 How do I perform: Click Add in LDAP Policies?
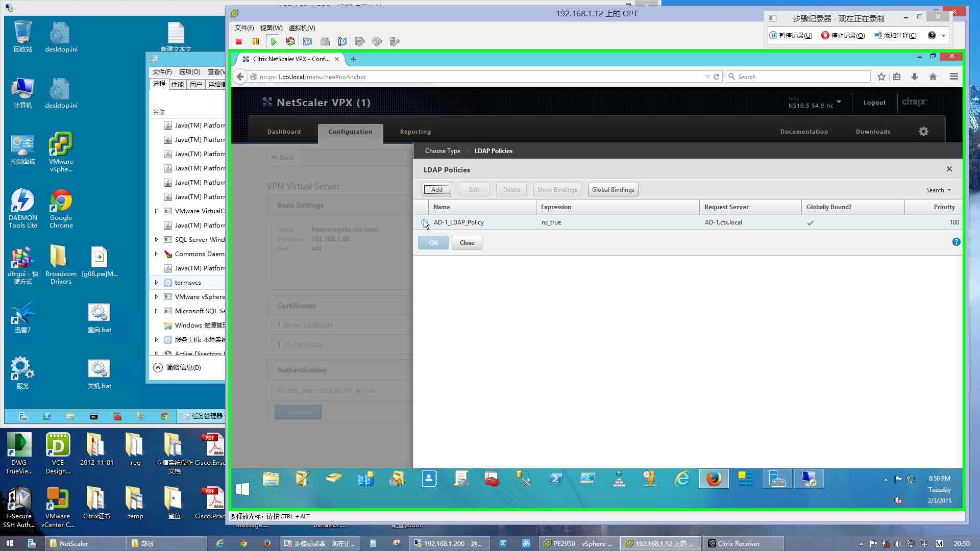437,190
